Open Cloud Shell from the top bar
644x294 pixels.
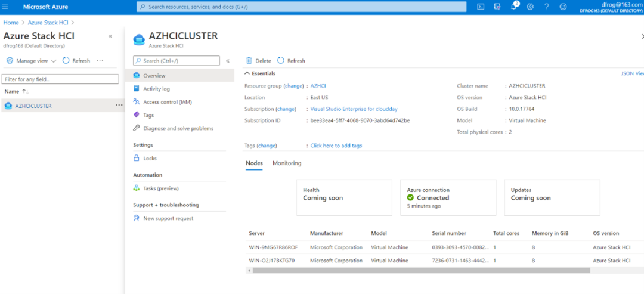[481, 7]
